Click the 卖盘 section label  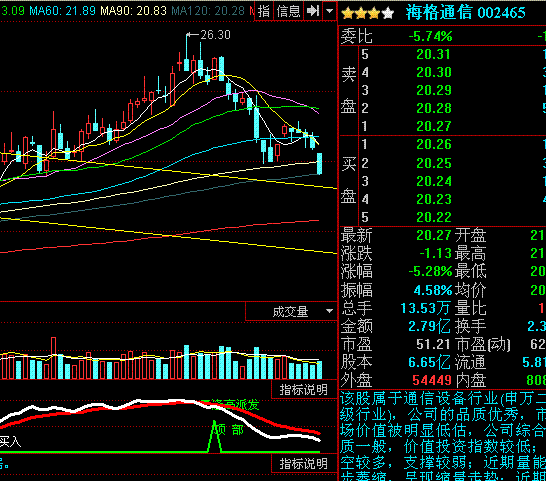[349, 91]
